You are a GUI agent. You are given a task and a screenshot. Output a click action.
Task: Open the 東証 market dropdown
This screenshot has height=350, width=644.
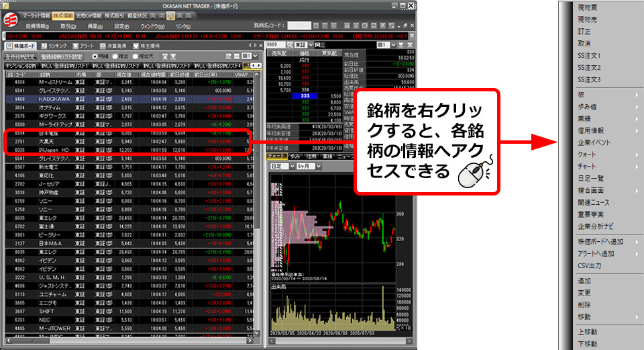click(x=311, y=44)
